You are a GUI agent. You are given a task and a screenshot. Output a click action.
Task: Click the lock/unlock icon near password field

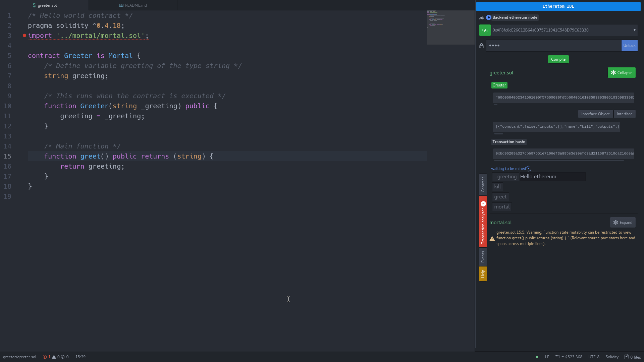tap(481, 46)
